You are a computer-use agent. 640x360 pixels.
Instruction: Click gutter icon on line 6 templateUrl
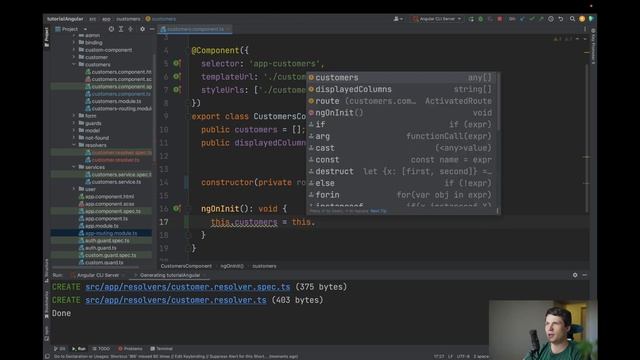pyautogui.click(x=176, y=76)
